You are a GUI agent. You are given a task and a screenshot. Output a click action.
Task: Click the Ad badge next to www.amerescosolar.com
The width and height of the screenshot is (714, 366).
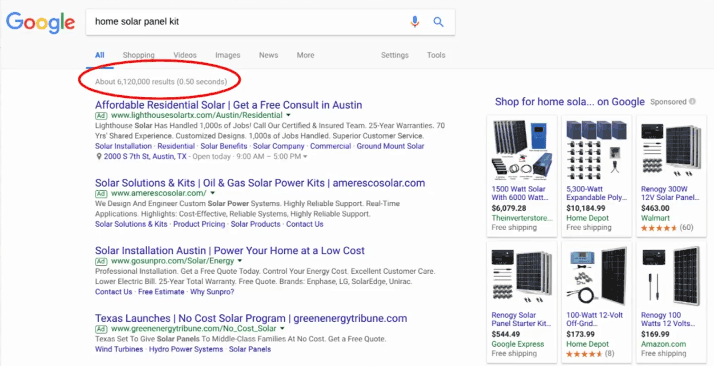click(101, 193)
